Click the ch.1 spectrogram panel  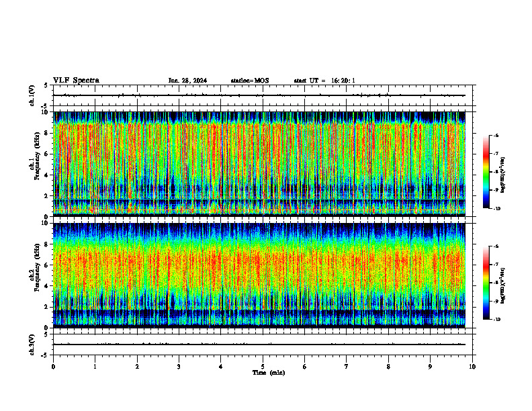(263, 164)
